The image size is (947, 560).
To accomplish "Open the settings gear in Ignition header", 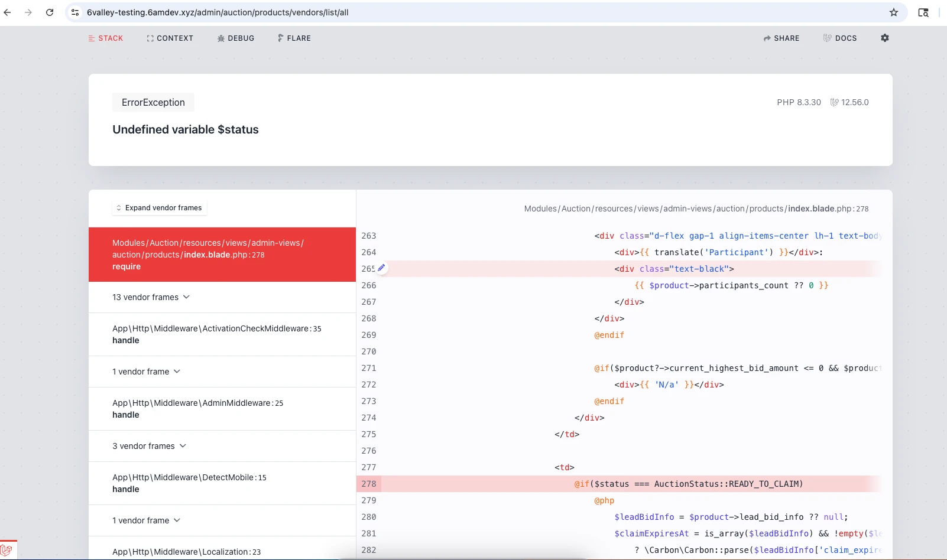I will click(885, 38).
